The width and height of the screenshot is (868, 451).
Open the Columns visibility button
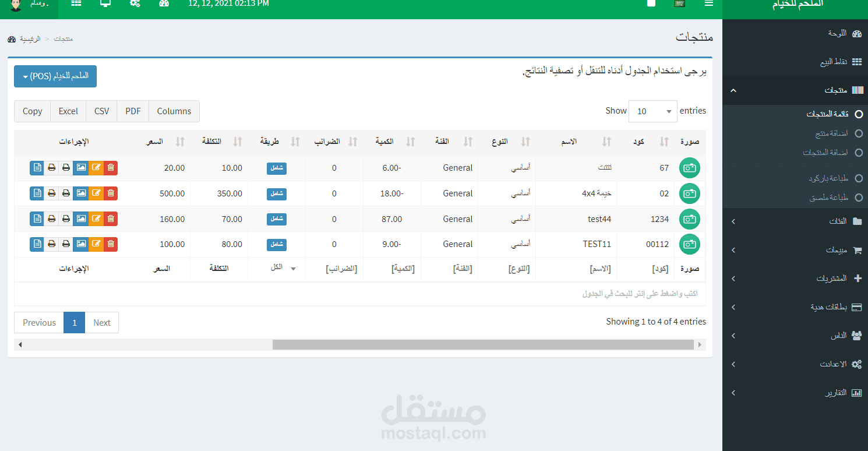click(x=174, y=111)
